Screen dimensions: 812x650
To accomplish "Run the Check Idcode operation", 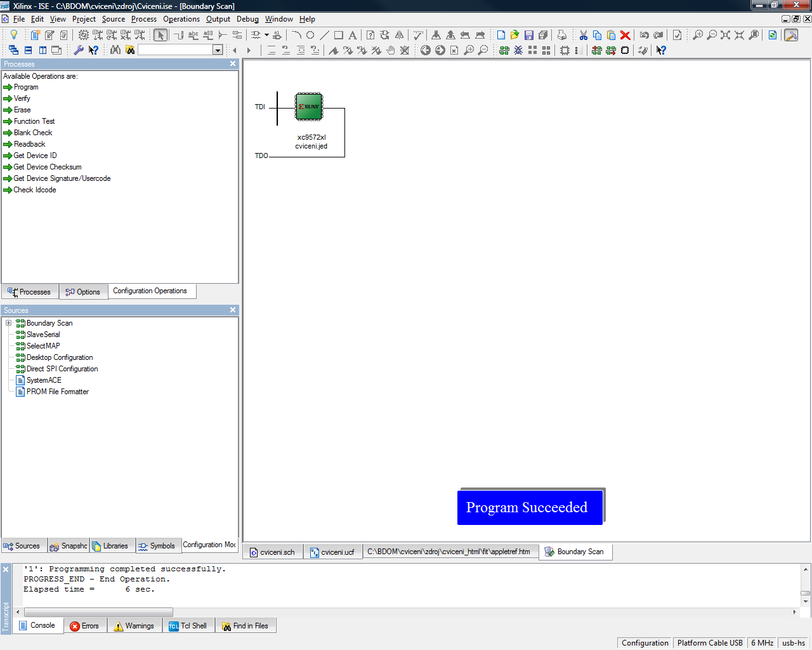I will pos(29,190).
